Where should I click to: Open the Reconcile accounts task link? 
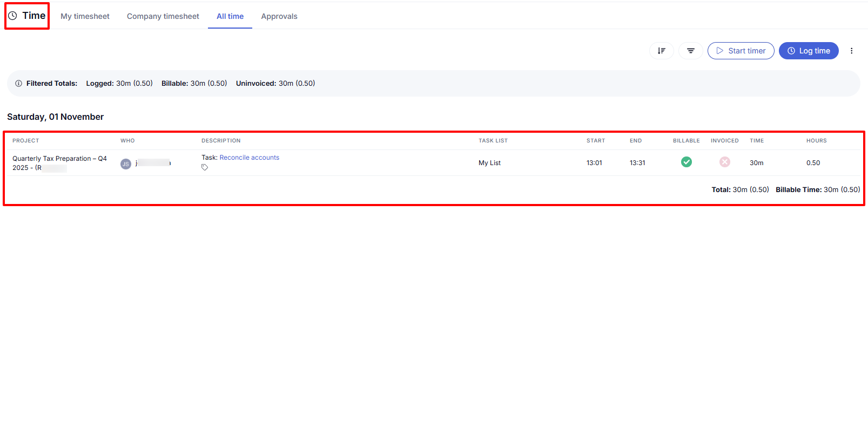249,158
